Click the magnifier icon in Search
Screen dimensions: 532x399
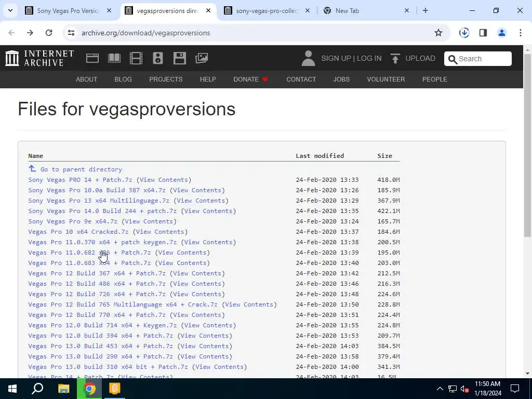pos(453,59)
